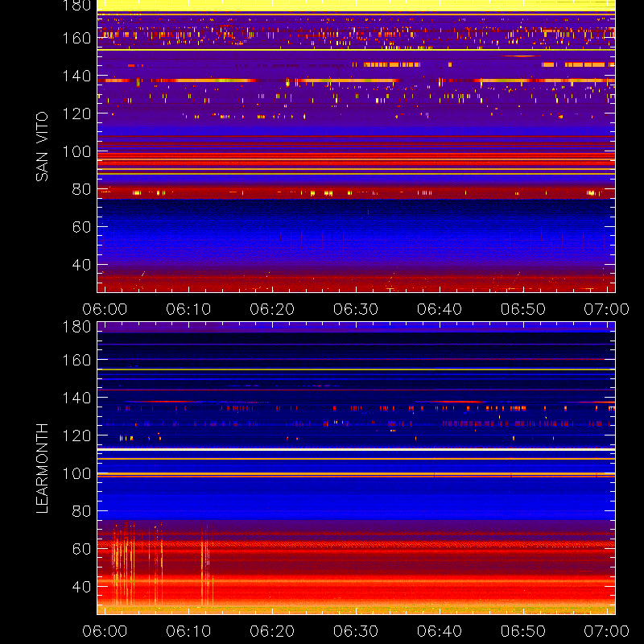Select the 80 label on San Vito axis
Image resolution: width=644 pixels, height=644 pixels.
pyautogui.click(x=81, y=189)
